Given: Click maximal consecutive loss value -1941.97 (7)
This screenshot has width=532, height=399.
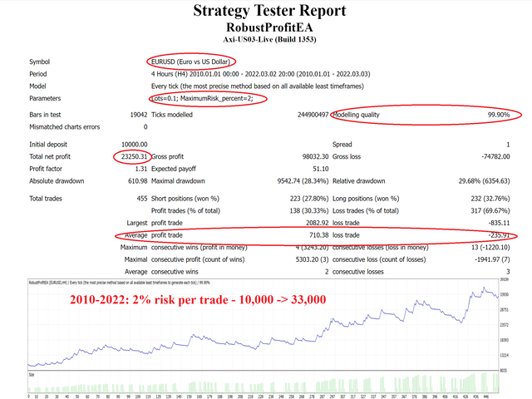Looking at the screenshot, I should [492, 260].
